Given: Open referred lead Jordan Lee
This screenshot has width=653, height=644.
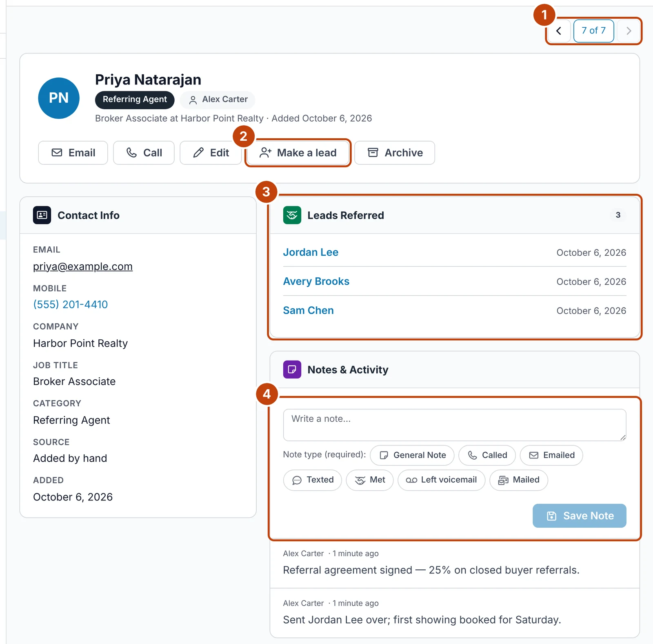Looking at the screenshot, I should click(x=311, y=252).
